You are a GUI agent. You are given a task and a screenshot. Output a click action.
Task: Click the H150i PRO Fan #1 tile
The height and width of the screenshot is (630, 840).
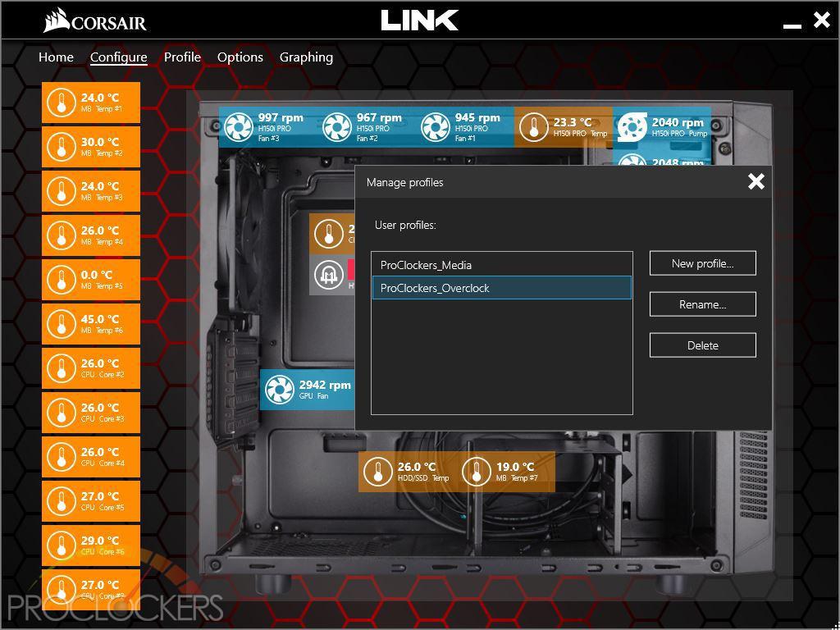click(465, 127)
